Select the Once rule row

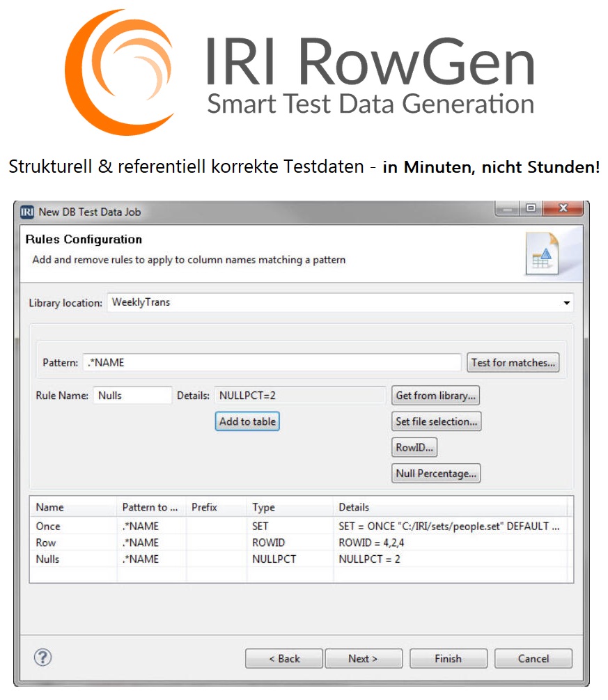point(48,527)
